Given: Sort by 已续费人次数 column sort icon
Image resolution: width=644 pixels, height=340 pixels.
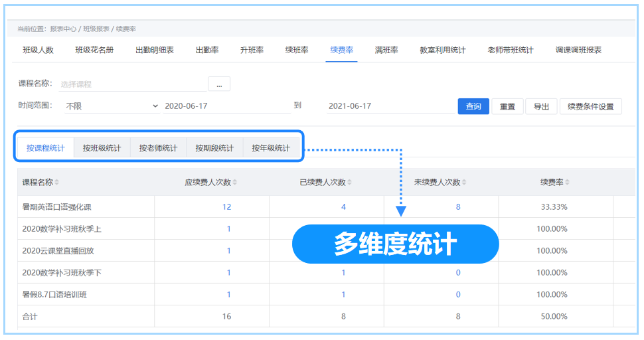Looking at the screenshot, I should [x=350, y=183].
